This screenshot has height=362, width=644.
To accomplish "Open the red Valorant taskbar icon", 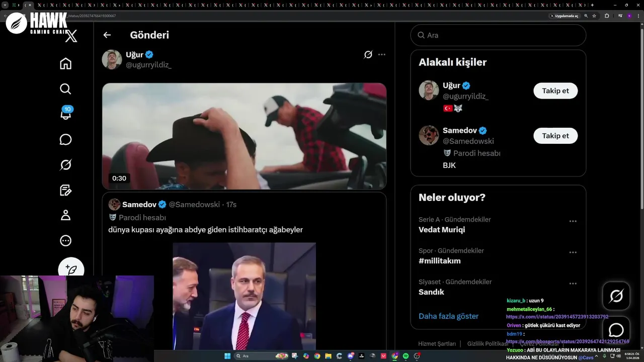I will [383, 356].
